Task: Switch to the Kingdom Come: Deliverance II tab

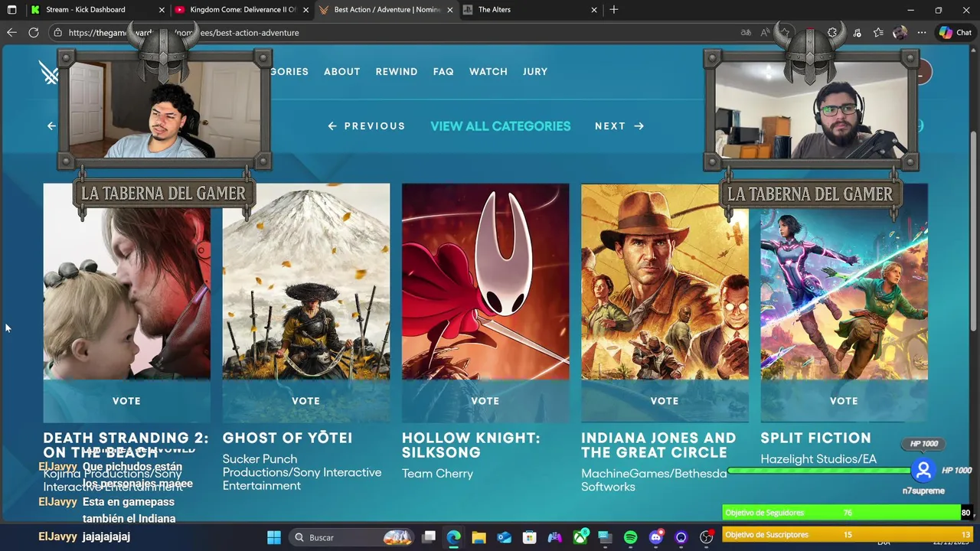Action: (x=243, y=10)
